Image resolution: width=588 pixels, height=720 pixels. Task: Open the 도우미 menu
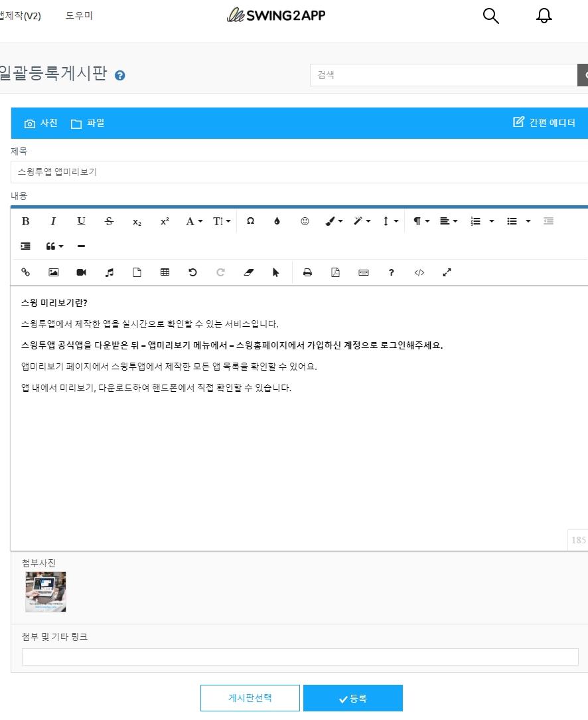tap(79, 15)
